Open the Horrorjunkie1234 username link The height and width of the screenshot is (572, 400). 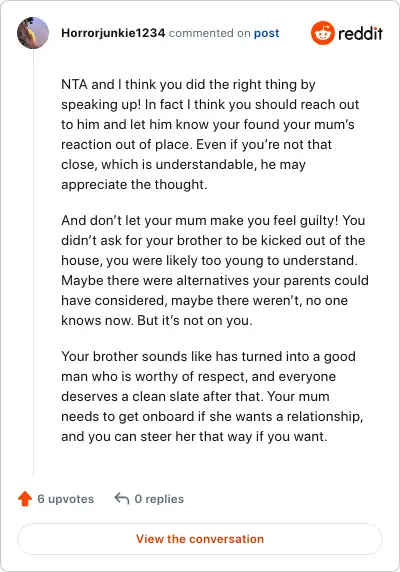tap(113, 33)
